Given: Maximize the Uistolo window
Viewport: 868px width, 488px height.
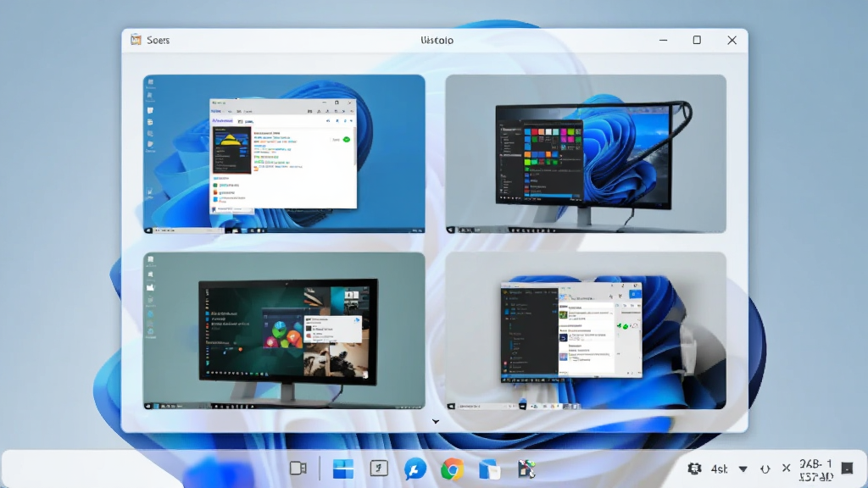Looking at the screenshot, I should click(x=697, y=40).
